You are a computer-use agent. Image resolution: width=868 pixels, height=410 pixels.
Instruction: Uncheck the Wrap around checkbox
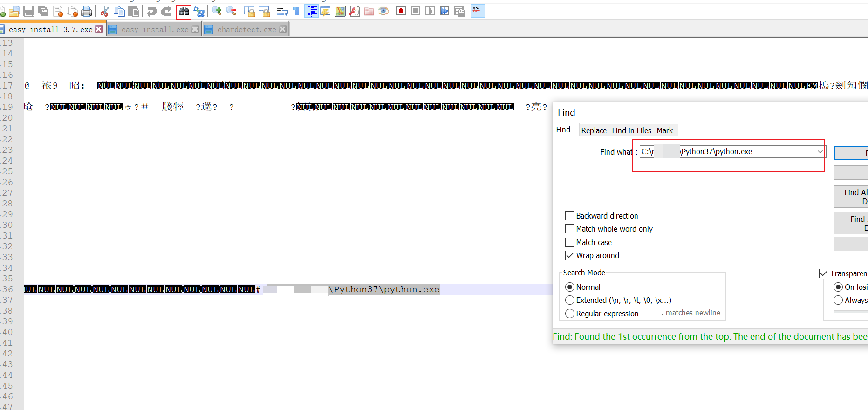point(569,255)
